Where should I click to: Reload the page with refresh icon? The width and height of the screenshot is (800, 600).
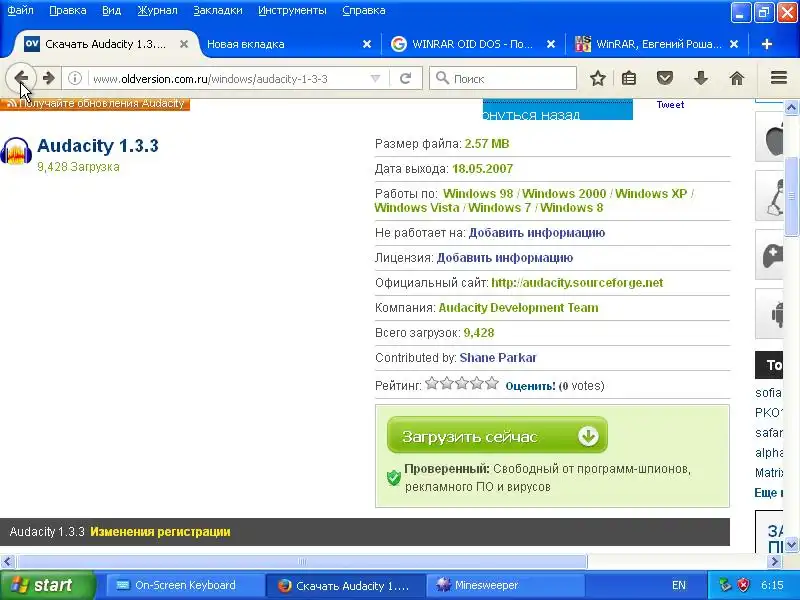(x=406, y=78)
